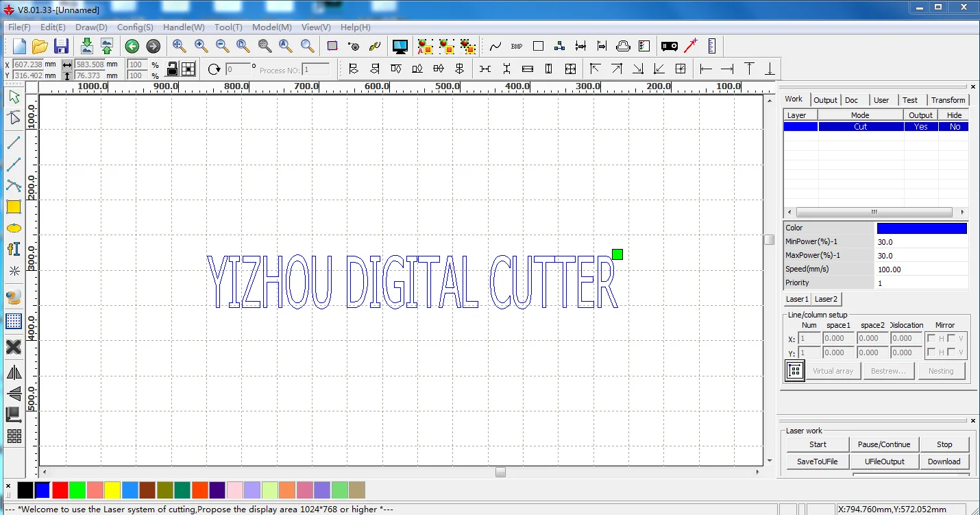Viewport: 980px width, 515px height.
Task: Undo with the green left-arrow icon
Action: tap(132, 47)
